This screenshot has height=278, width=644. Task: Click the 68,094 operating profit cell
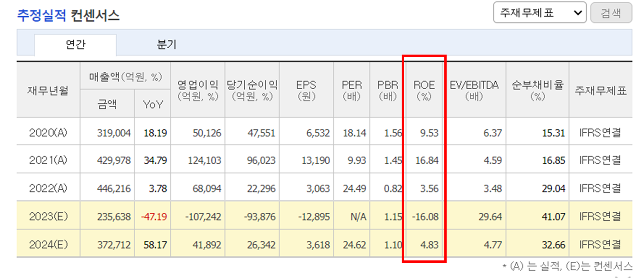(207, 188)
